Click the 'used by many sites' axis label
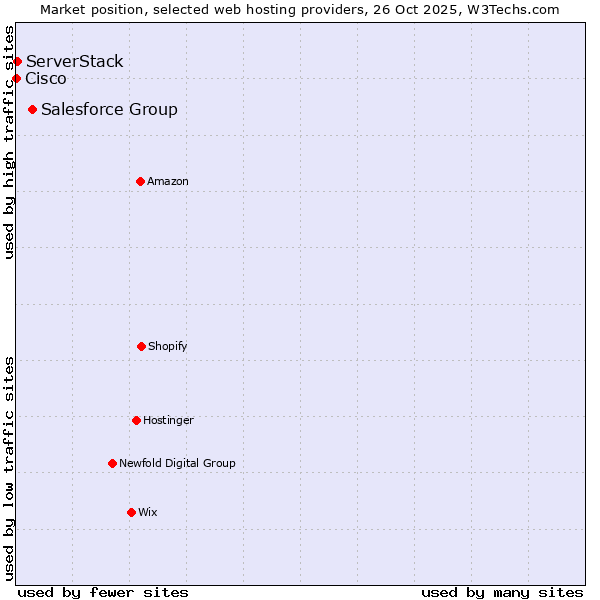 [x=502, y=592]
